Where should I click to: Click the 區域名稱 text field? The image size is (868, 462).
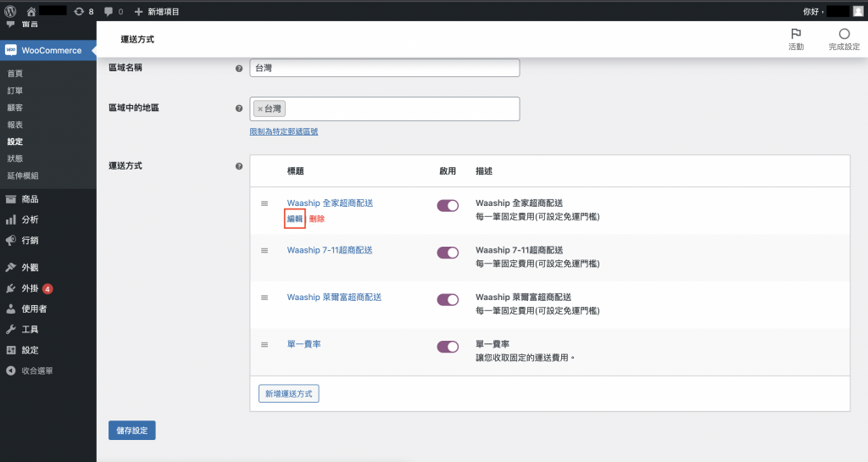(x=384, y=68)
